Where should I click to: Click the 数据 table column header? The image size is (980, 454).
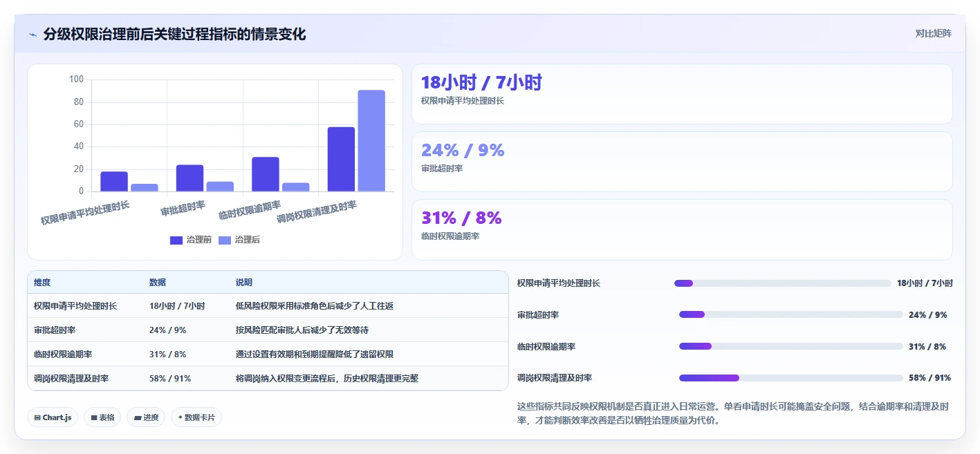(158, 283)
